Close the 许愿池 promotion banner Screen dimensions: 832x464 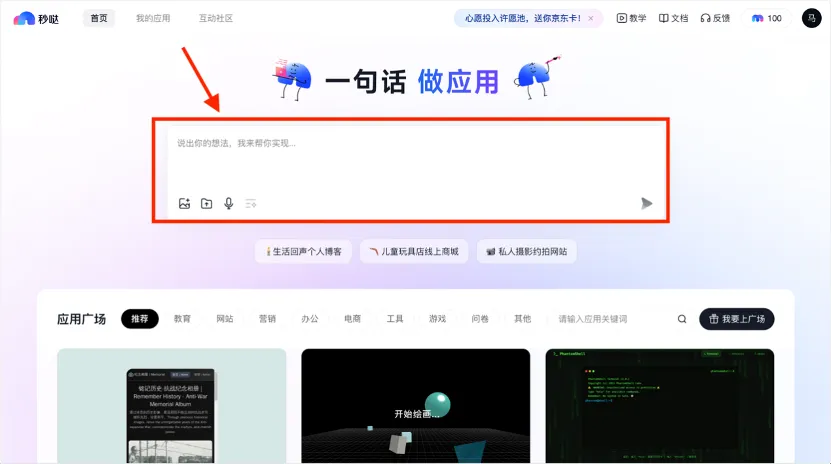591,18
